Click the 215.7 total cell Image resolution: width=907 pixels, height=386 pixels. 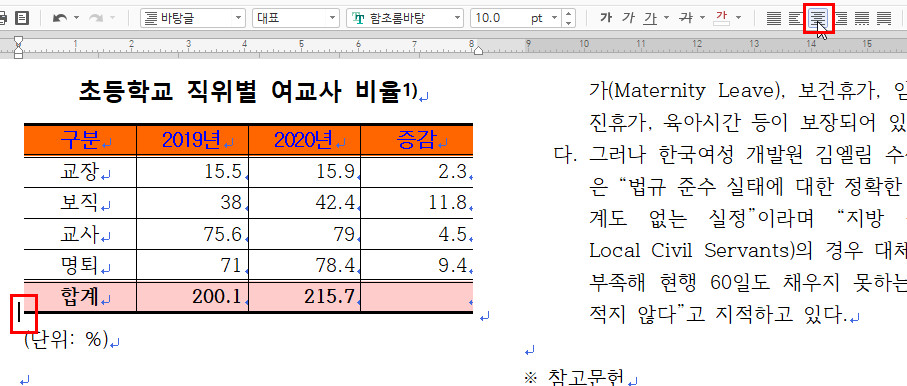tap(305, 297)
